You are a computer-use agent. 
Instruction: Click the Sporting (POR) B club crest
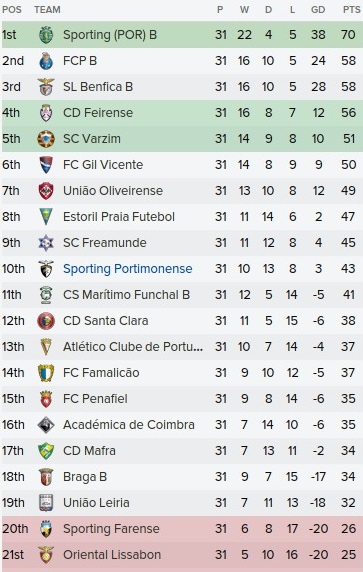click(x=46, y=35)
